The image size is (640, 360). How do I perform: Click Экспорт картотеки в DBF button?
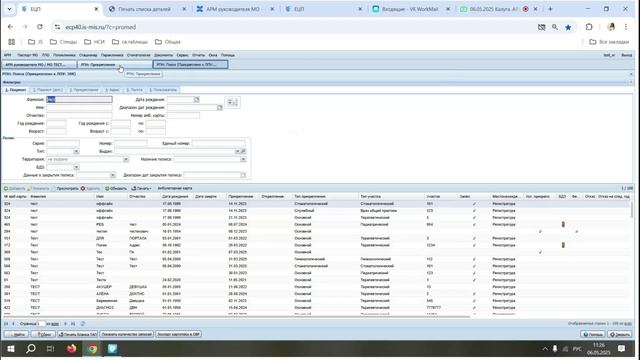click(178, 334)
